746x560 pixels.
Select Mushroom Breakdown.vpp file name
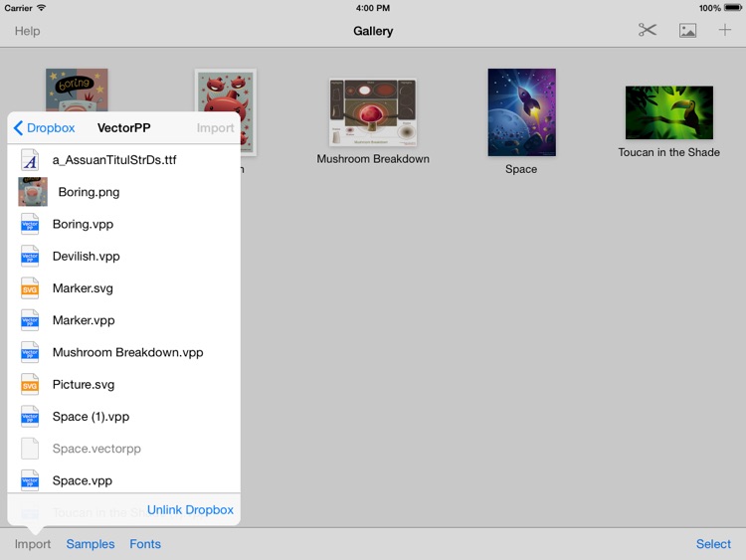[128, 352]
